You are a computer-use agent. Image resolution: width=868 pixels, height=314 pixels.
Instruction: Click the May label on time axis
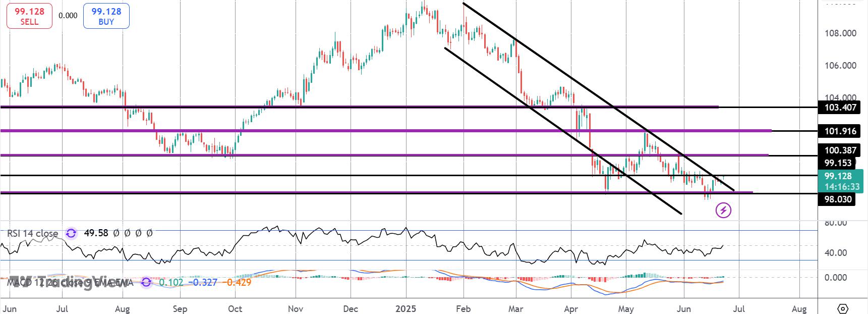coord(626,309)
